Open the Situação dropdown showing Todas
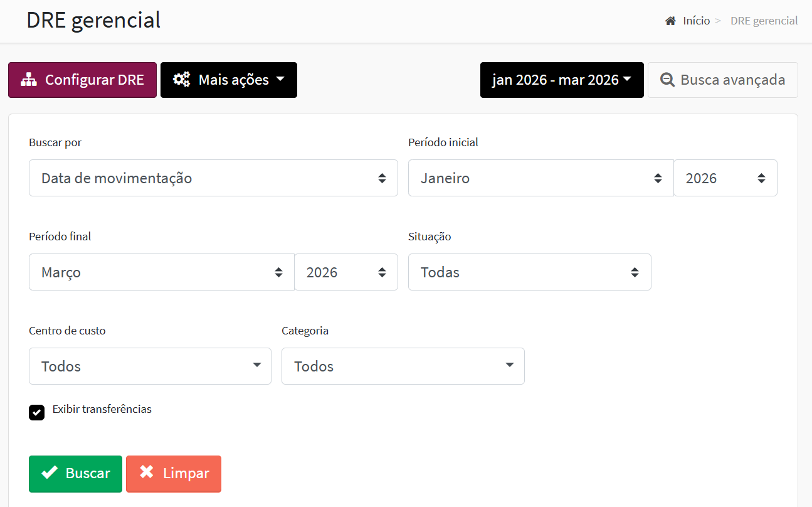 click(x=530, y=272)
